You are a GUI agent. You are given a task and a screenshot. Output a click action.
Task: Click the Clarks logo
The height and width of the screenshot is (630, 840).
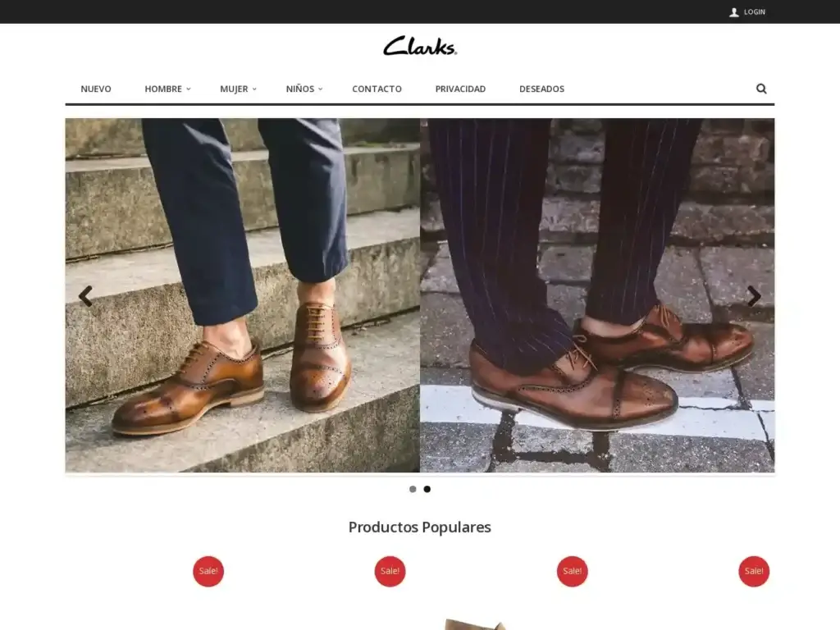click(x=420, y=46)
